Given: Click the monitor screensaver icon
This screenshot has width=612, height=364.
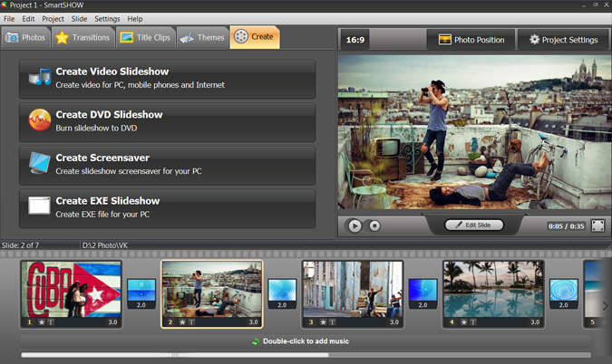Looking at the screenshot, I should tap(39, 162).
